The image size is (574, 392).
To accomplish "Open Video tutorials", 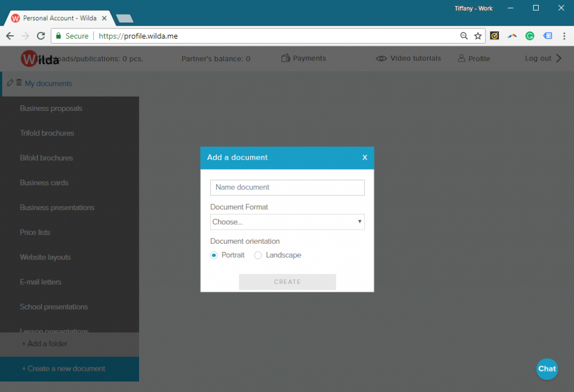I will pos(408,58).
